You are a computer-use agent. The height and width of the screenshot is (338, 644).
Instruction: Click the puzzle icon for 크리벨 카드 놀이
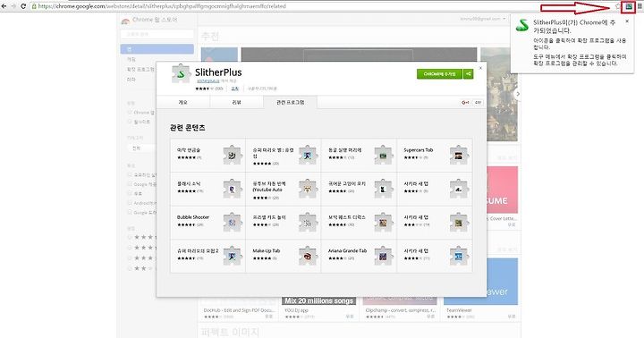click(308, 222)
